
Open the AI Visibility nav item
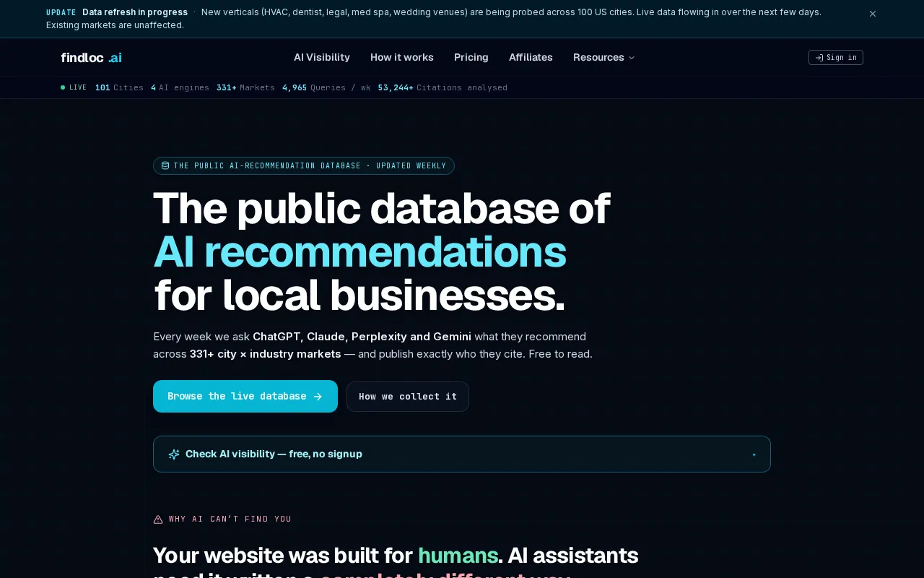click(x=322, y=57)
